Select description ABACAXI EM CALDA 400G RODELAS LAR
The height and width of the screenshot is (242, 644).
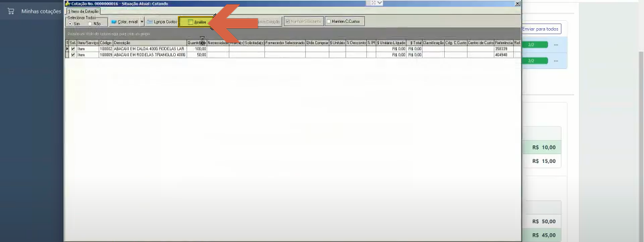pos(150,49)
